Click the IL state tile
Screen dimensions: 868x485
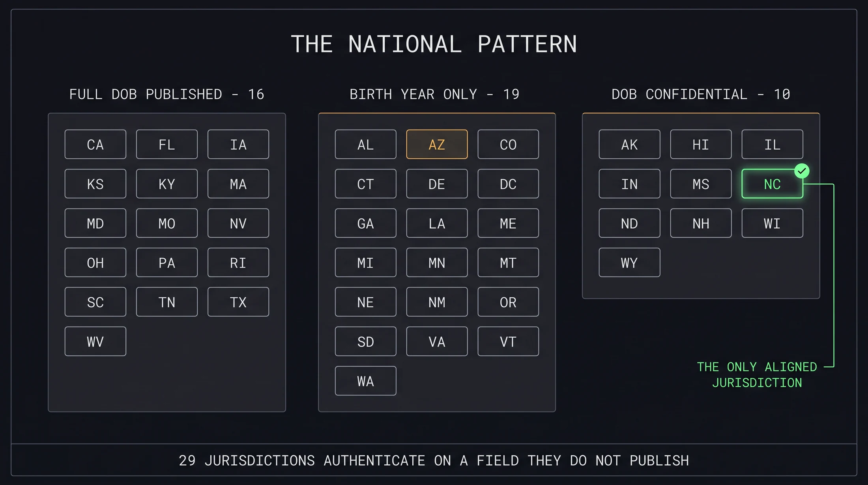tap(772, 144)
